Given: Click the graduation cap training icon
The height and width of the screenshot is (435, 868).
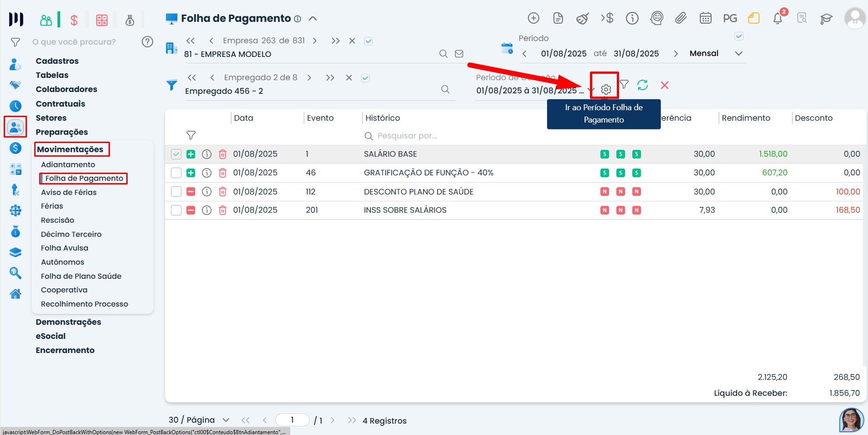Looking at the screenshot, I should click(x=826, y=18).
